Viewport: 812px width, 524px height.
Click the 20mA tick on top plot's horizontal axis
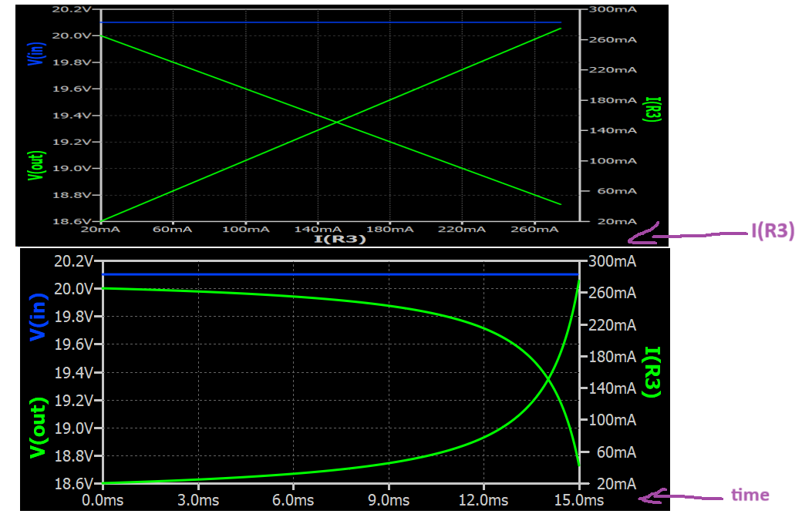tap(100, 229)
